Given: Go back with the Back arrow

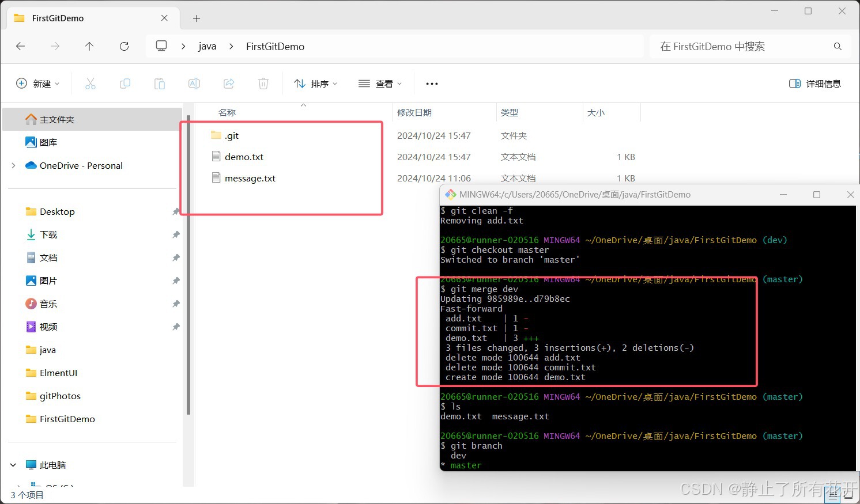Looking at the screenshot, I should (21, 46).
